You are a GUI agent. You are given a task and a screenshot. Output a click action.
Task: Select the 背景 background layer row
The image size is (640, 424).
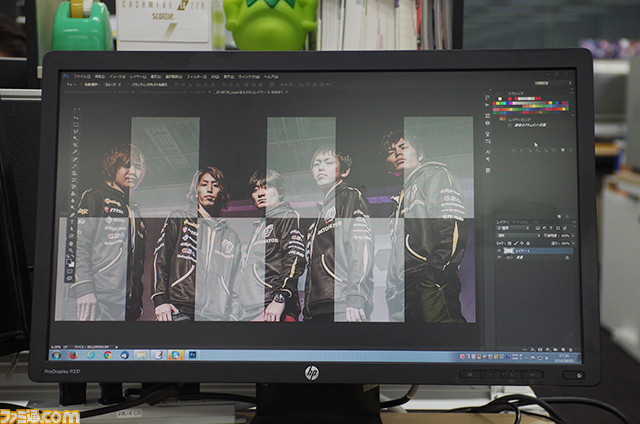pyautogui.click(x=535, y=258)
